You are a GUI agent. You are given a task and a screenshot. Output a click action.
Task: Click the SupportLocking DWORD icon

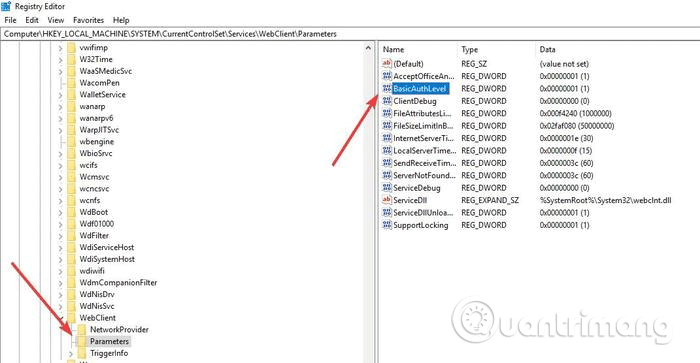387,225
